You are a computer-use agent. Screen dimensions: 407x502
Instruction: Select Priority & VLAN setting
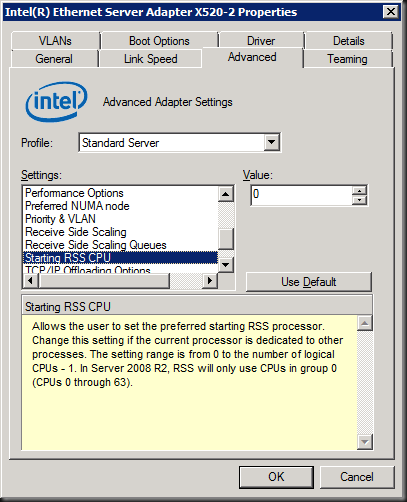point(120,219)
